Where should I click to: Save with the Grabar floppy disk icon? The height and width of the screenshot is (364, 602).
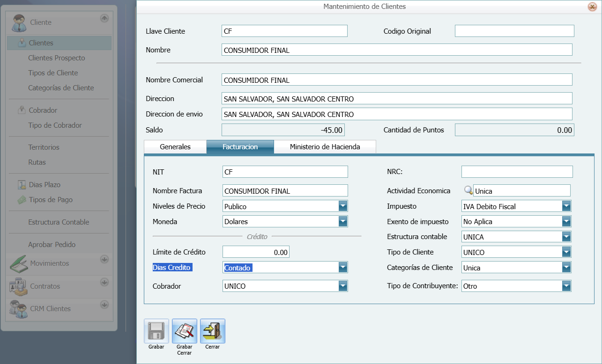tap(156, 330)
